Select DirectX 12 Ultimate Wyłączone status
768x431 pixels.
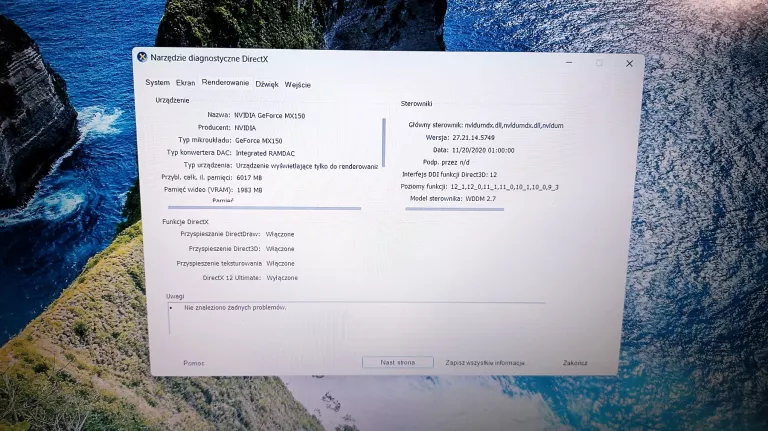pyautogui.click(x=282, y=278)
